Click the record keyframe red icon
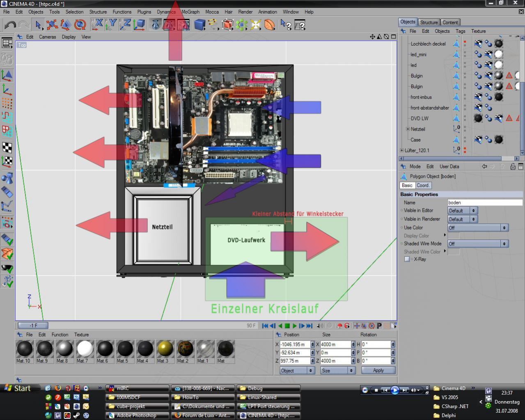525x420 pixels. (339, 326)
